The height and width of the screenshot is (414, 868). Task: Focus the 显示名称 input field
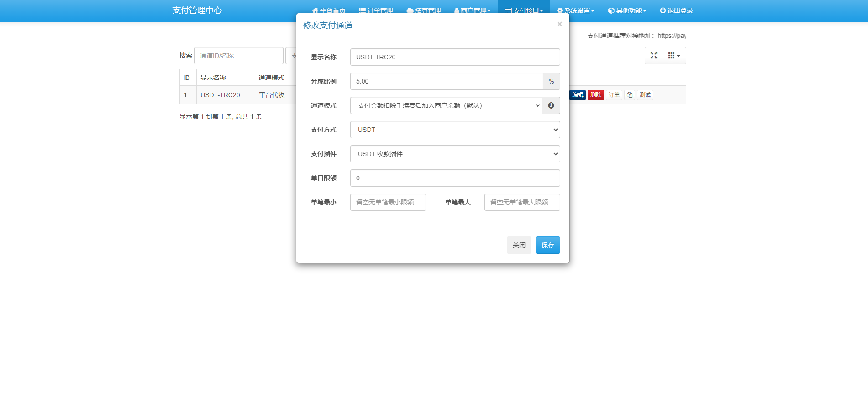click(455, 57)
